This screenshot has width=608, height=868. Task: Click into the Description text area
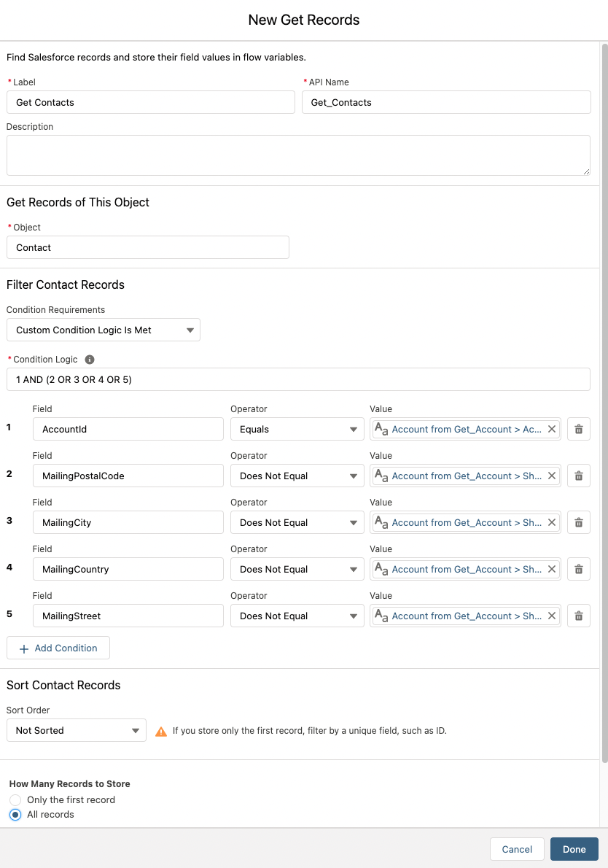[298, 155]
